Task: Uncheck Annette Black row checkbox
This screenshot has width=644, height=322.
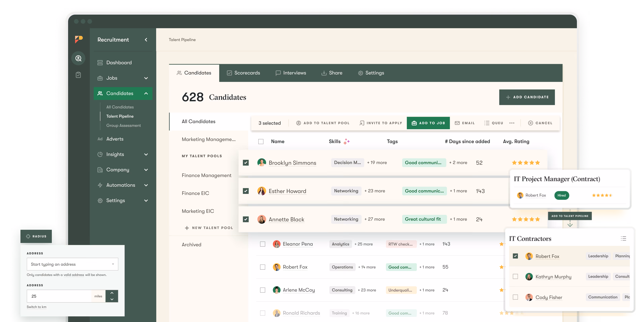Action: (246, 219)
